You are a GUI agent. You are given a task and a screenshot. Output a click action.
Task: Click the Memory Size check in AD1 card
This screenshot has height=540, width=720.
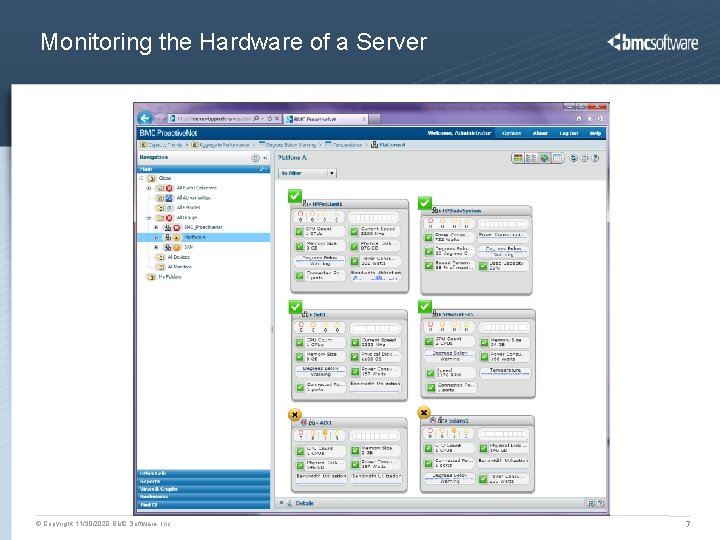click(355, 450)
